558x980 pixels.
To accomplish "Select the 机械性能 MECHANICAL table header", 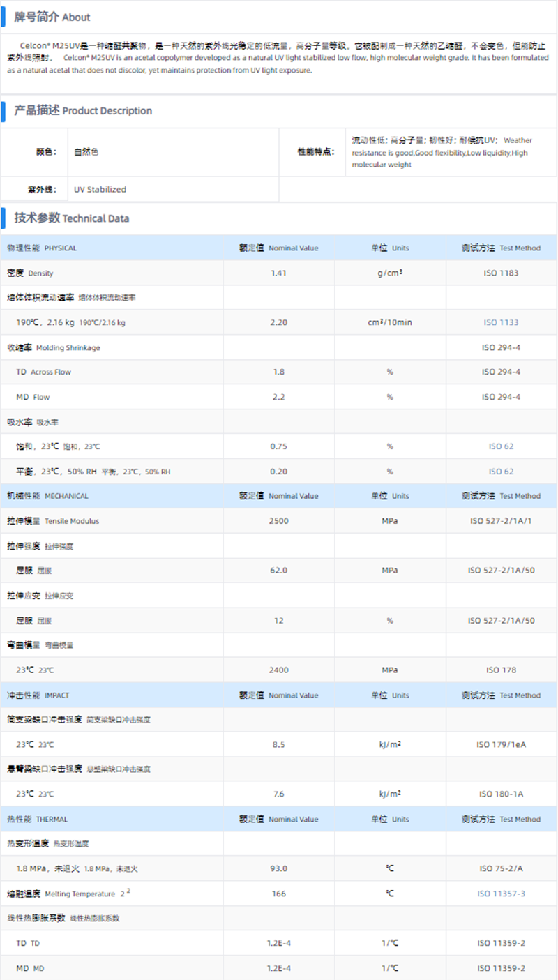I will pos(47,496).
